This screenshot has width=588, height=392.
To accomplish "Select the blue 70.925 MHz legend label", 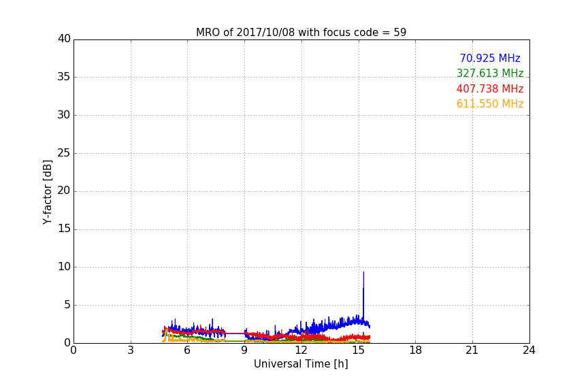I will 490,58.
